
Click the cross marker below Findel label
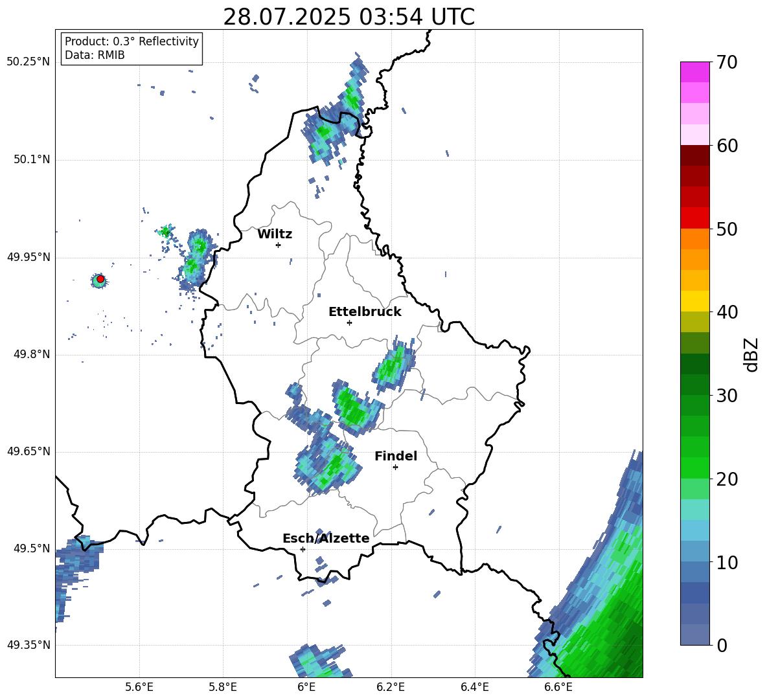point(395,467)
